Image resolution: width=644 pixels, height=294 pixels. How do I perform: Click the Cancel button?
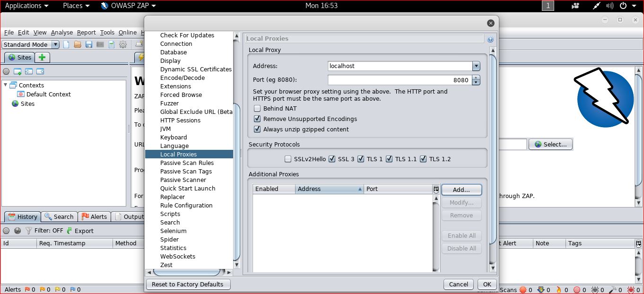click(x=459, y=284)
